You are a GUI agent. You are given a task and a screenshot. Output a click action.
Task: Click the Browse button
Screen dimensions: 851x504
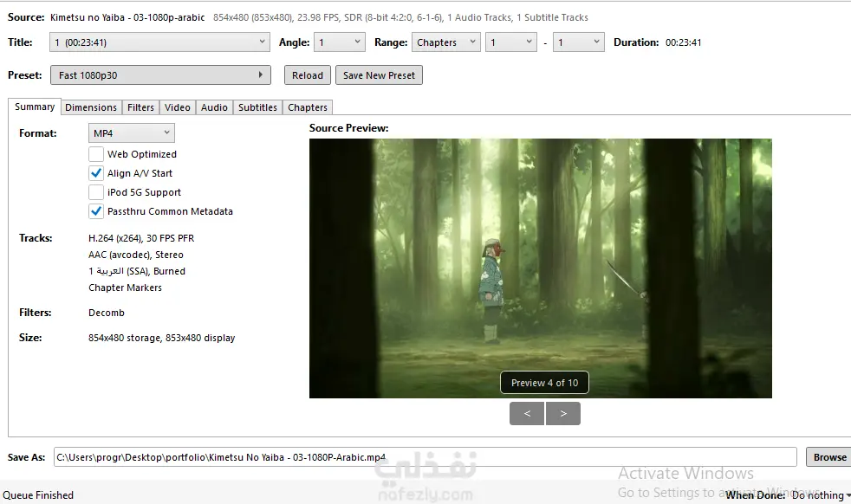[x=830, y=457]
